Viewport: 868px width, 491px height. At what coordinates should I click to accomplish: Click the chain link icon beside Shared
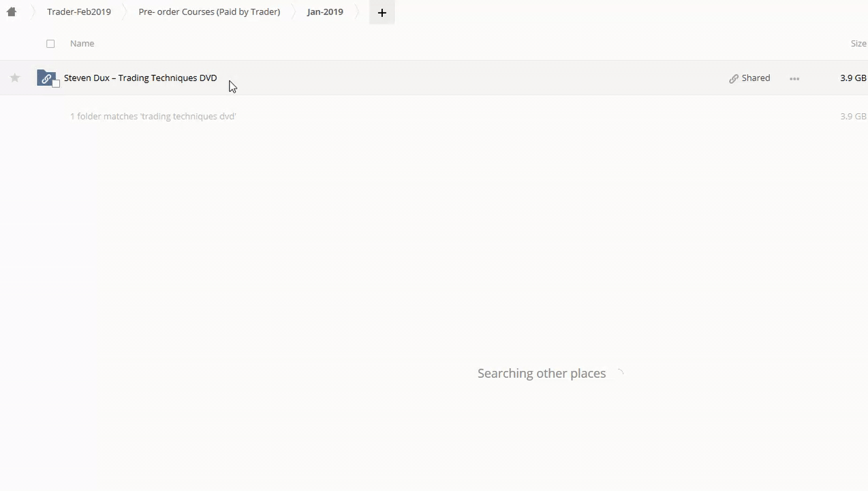pyautogui.click(x=734, y=78)
